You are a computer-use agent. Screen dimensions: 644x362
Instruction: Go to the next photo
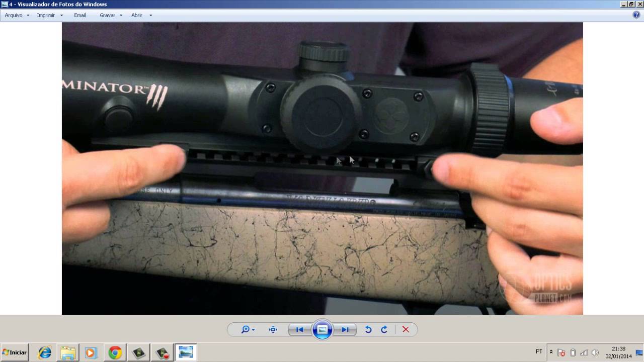(x=345, y=330)
